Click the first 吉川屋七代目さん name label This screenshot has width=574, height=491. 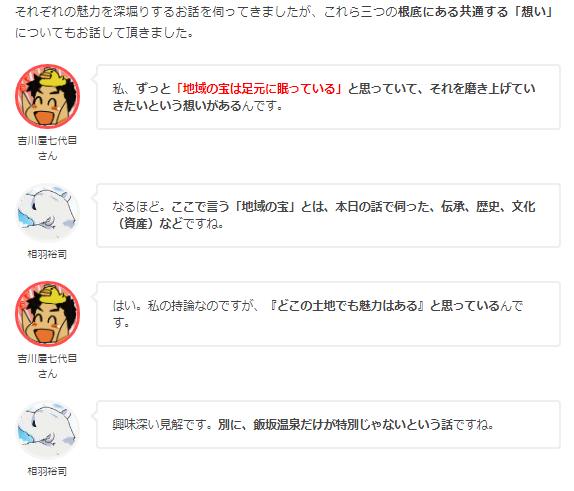[x=47, y=148]
